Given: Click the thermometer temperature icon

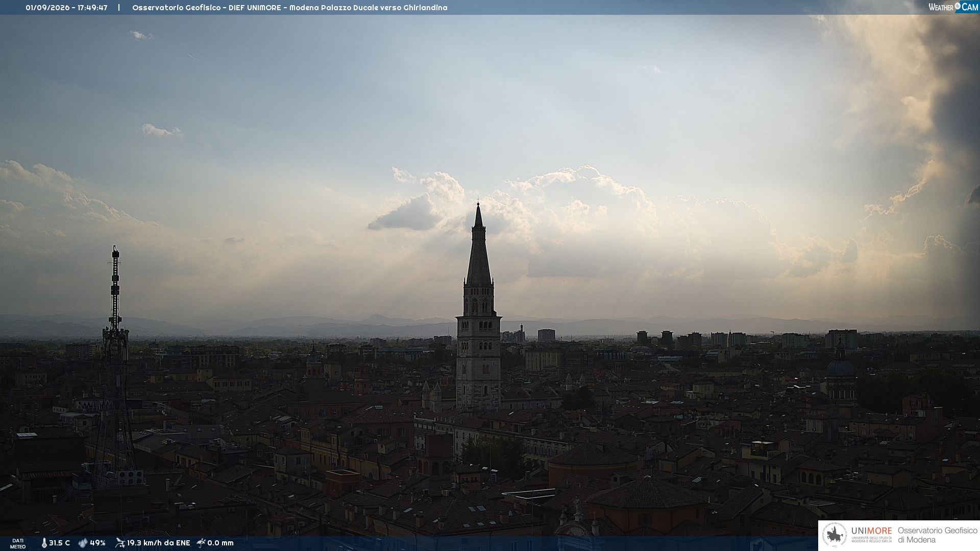Looking at the screenshot, I should pyautogui.click(x=44, y=543).
